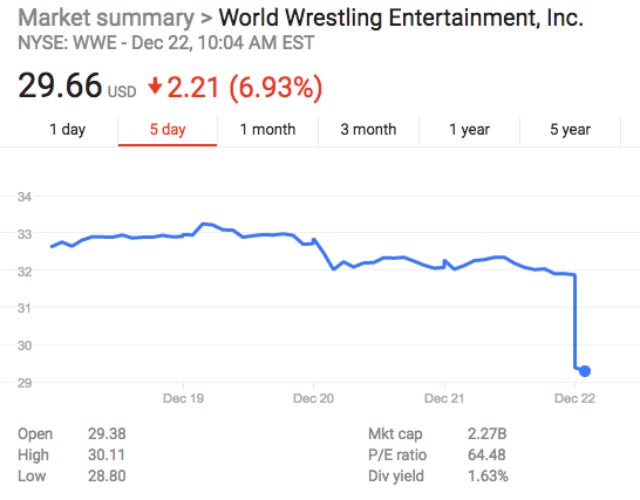The image size is (640, 500).
Task: Open the 1 month tab
Action: coord(267,129)
